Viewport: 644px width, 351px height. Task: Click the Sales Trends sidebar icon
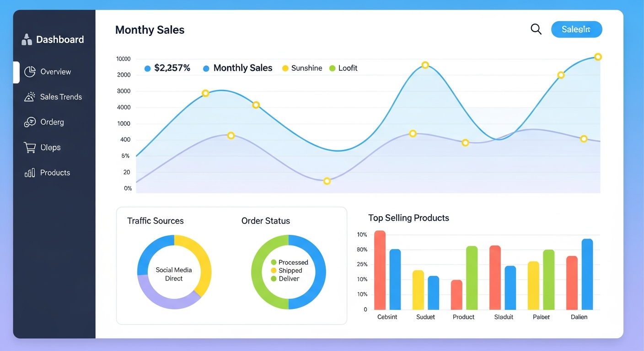pos(30,97)
